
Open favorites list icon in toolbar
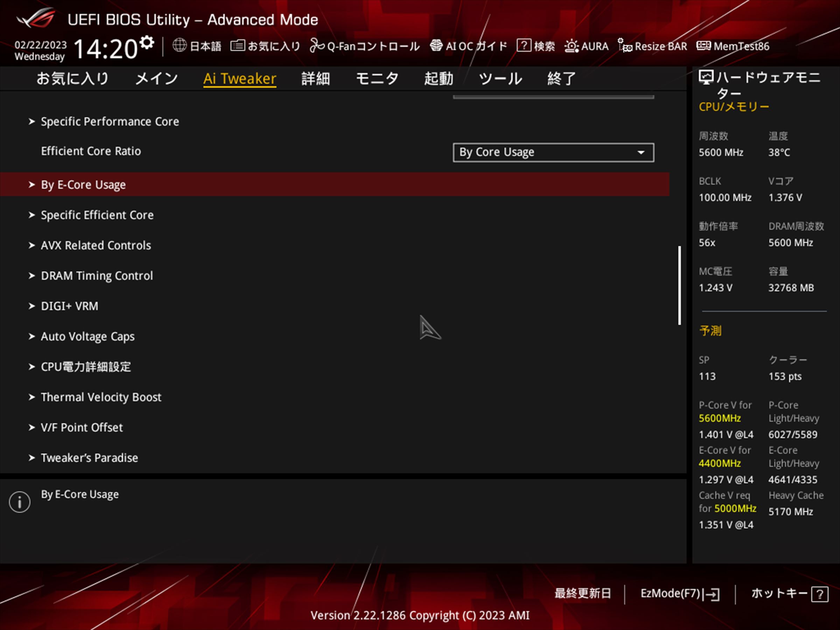pyautogui.click(x=238, y=45)
